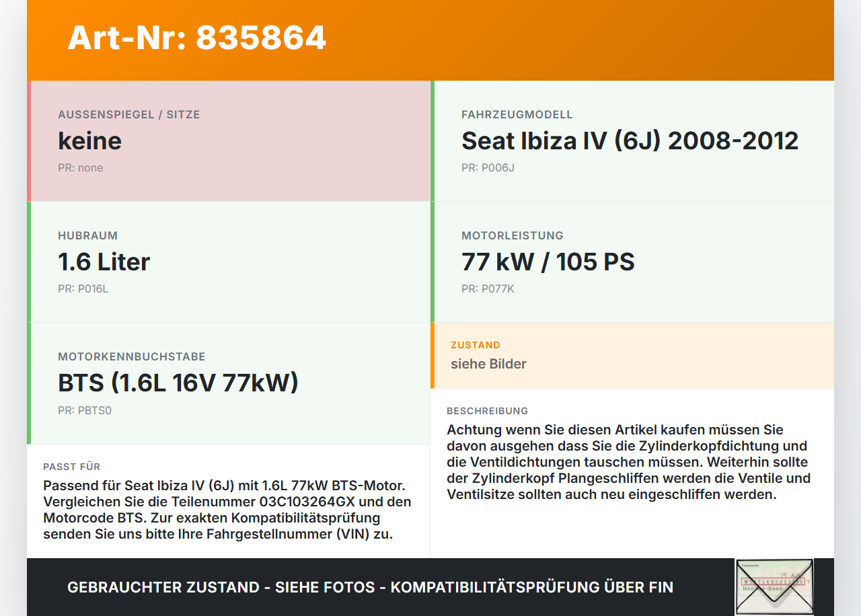Screen dimensions: 861x616
Task: Click the BESCHREIBUNG heading
Action: click(x=488, y=411)
